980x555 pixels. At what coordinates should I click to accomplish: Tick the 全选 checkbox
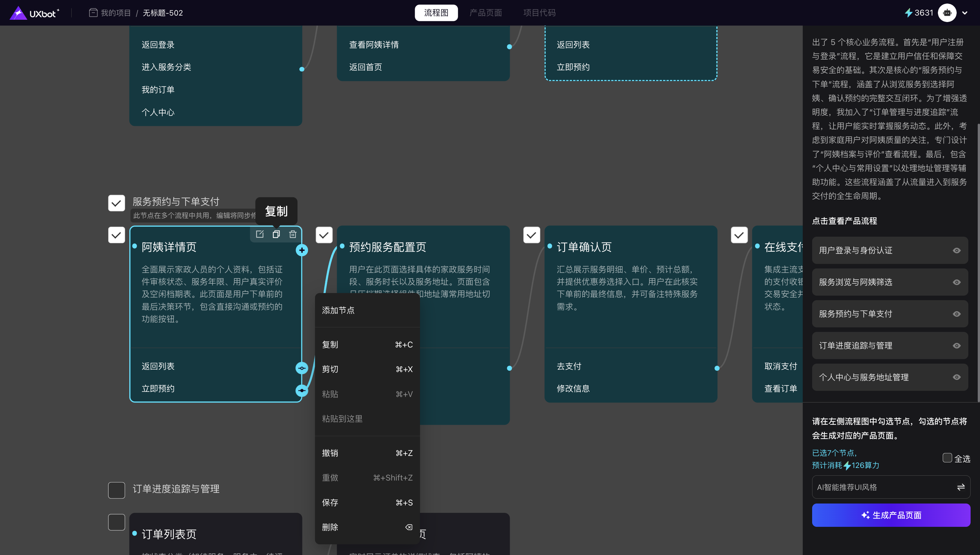(x=947, y=458)
